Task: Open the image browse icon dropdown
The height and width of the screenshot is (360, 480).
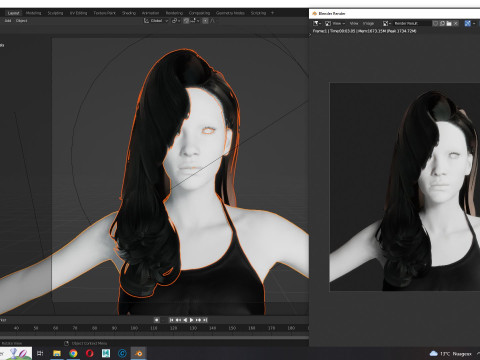Action: (x=387, y=23)
